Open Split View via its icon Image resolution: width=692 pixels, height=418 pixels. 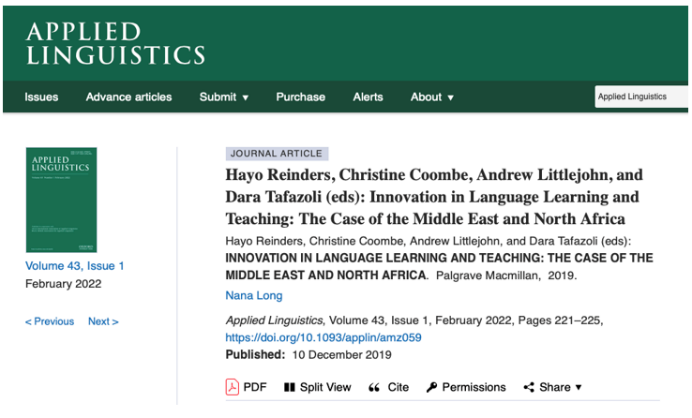click(x=289, y=387)
